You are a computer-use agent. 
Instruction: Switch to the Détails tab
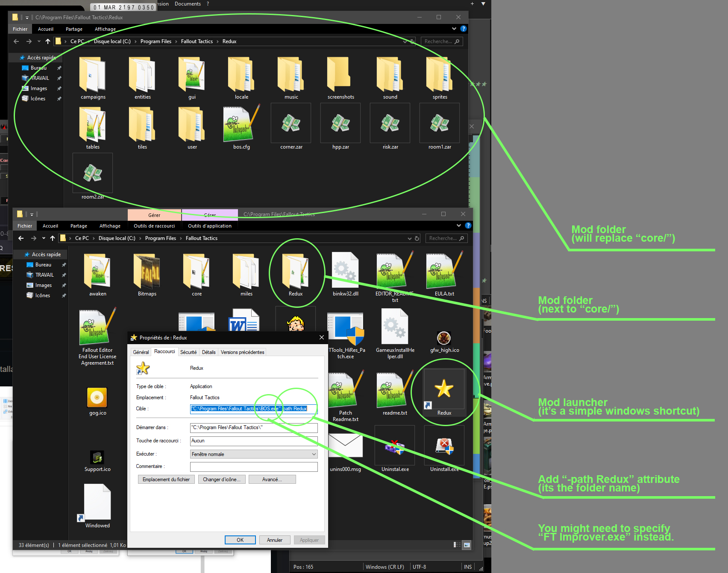click(209, 352)
